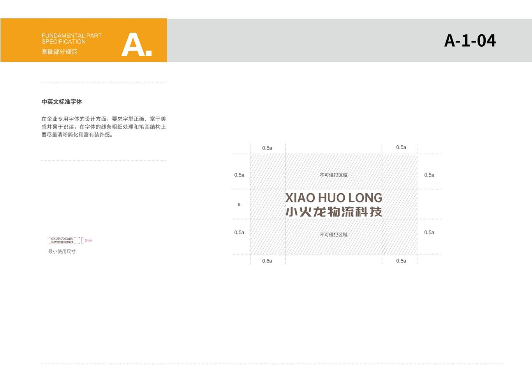This screenshot has height=392, width=532.
Task: Click the top-right 0.5a column label
Action: [401, 147]
